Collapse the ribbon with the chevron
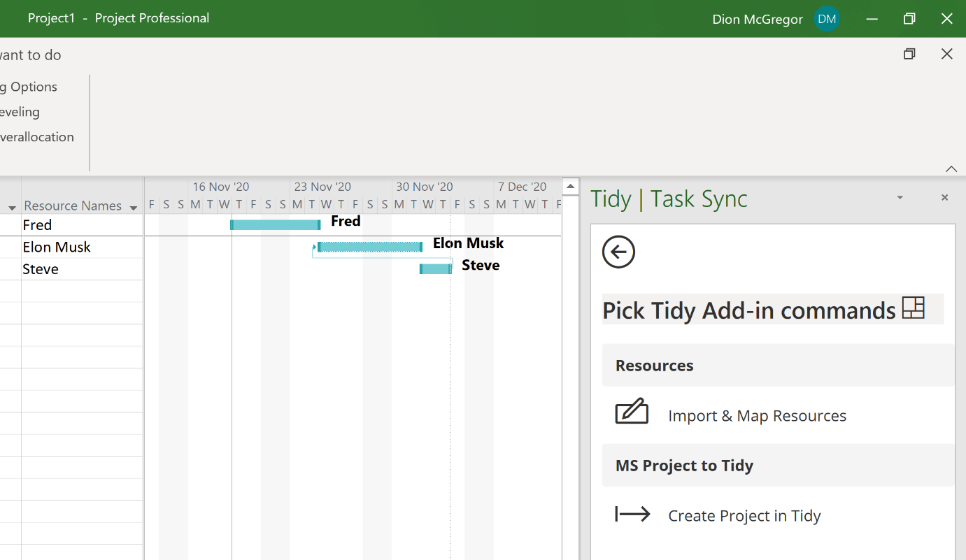This screenshot has height=560, width=966. (951, 168)
